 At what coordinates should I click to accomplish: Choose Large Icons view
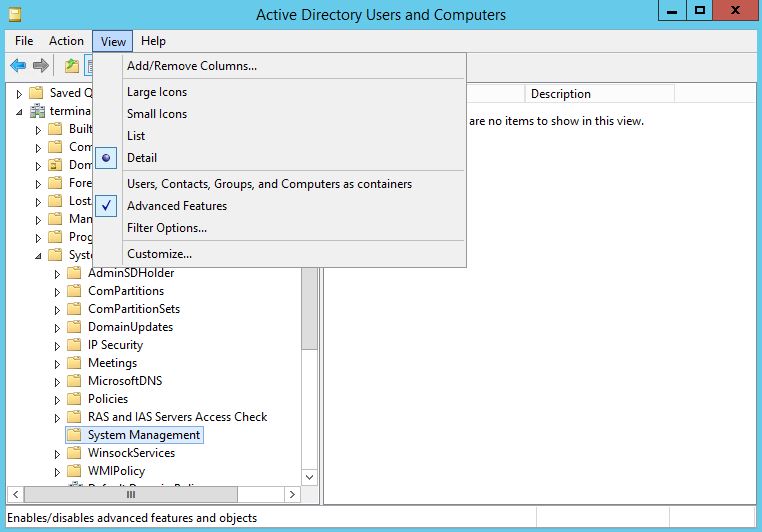279,92
